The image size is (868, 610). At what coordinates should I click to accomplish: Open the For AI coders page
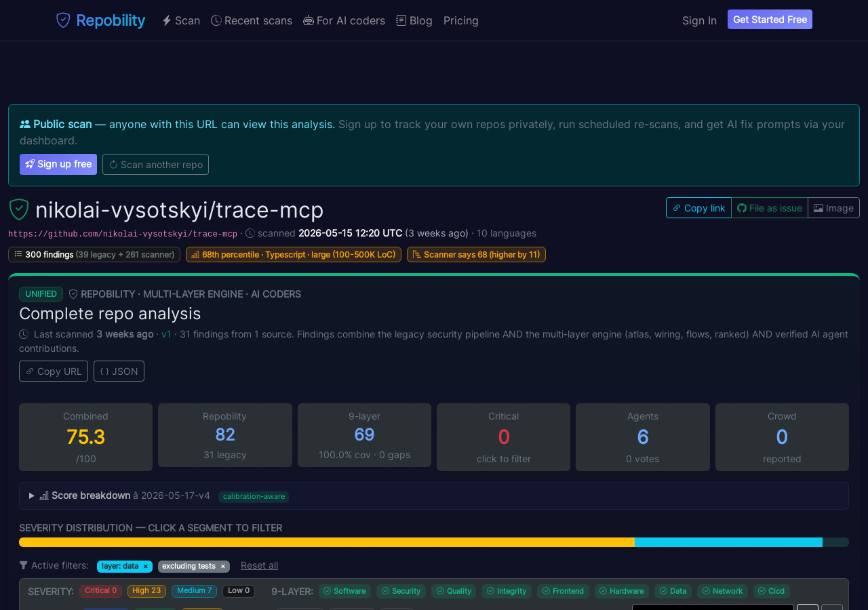[344, 20]
